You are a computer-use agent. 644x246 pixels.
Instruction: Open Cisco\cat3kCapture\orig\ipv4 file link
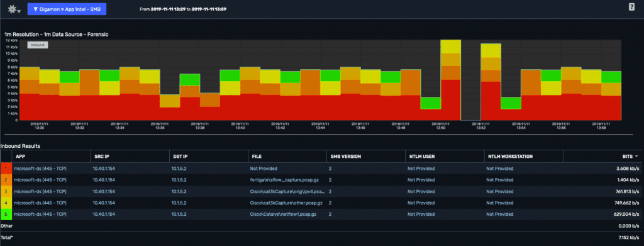[x=287, y=191]
